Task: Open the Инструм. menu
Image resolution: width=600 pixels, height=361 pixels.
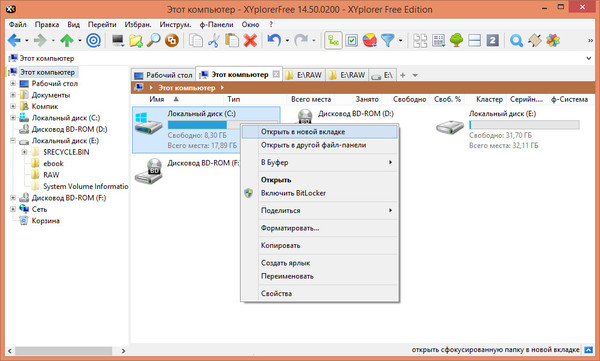Action: 175,25
